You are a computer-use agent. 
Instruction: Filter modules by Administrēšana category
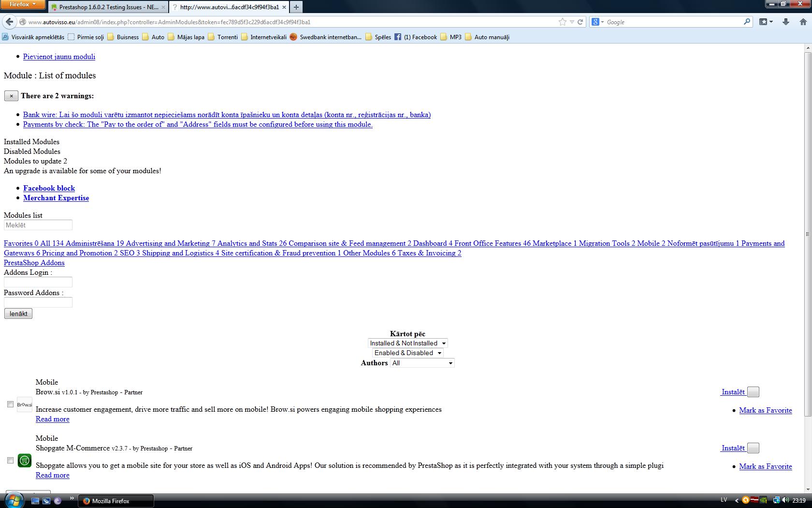click(95, 243)
